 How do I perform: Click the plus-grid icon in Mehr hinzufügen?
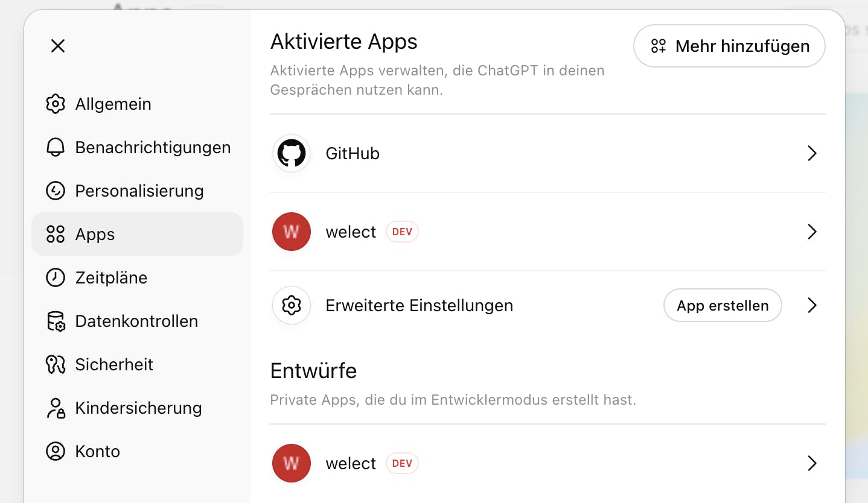pyautogui.click(x=659, y=46)
